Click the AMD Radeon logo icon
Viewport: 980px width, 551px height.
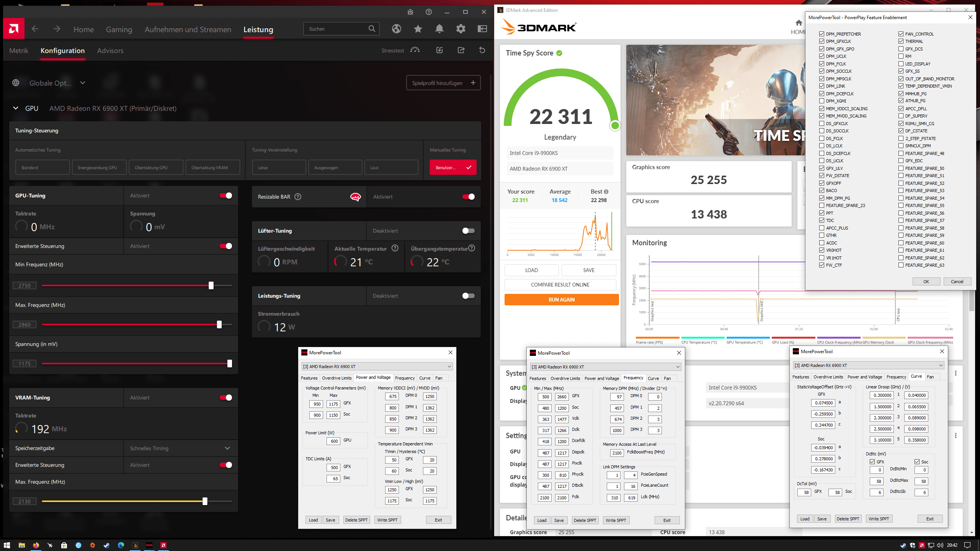tap(14, 29)
